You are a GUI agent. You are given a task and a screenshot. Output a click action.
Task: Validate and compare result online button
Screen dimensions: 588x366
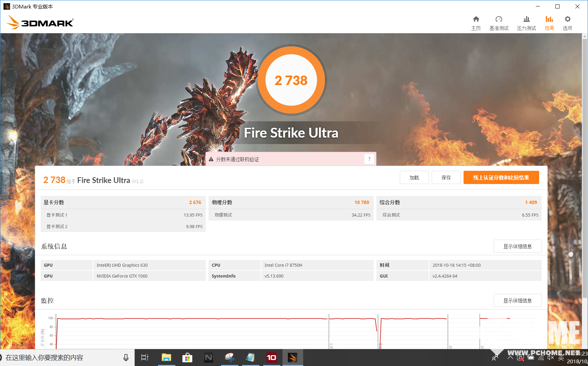(501, 178)
